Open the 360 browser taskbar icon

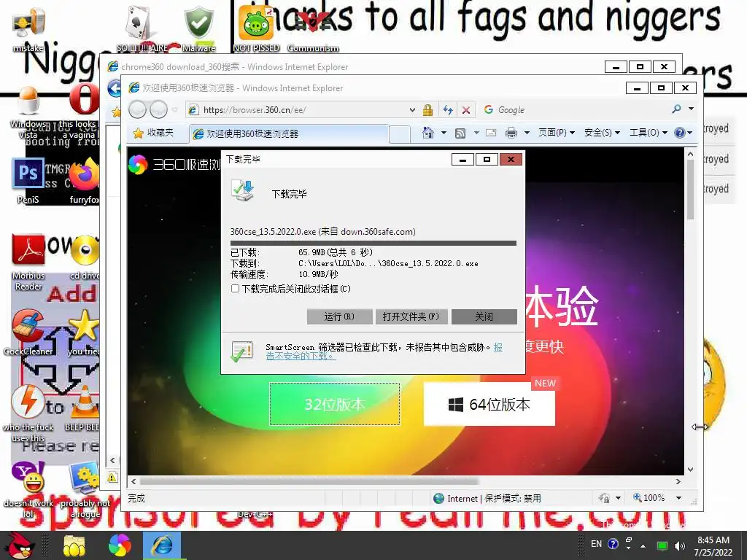(x=120, y=545)
